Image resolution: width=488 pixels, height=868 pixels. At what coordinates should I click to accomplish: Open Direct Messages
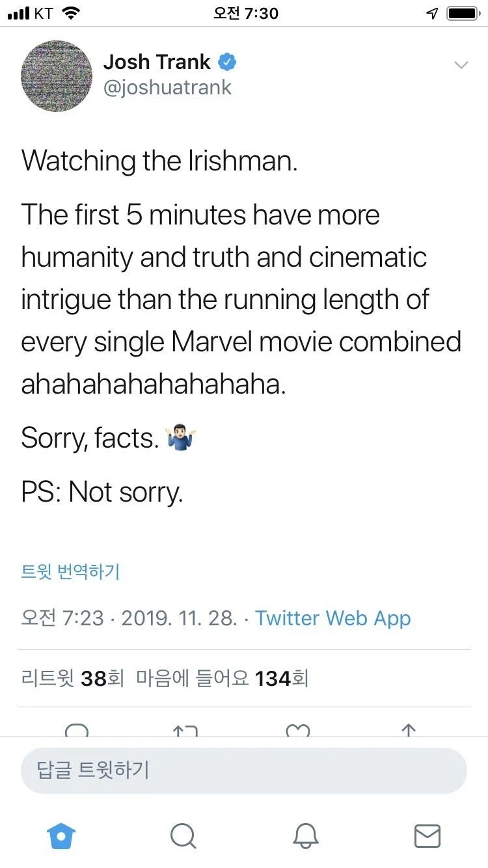[x=427, y=837]
